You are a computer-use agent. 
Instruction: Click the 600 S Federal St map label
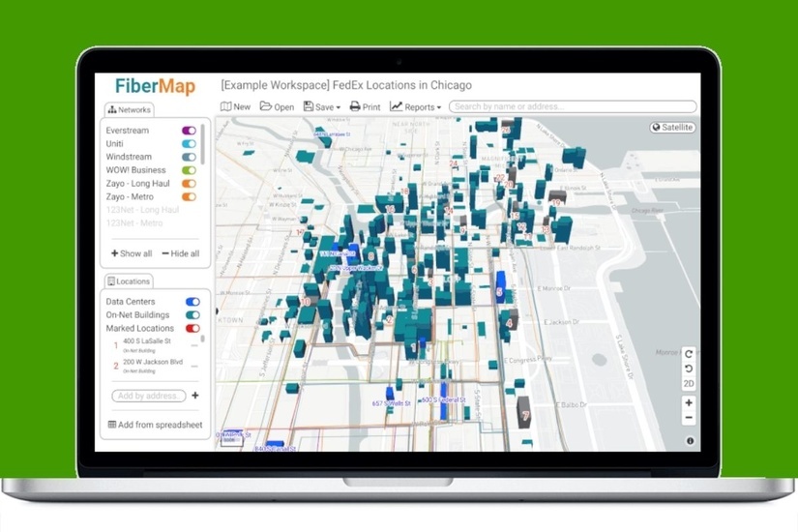443,400
